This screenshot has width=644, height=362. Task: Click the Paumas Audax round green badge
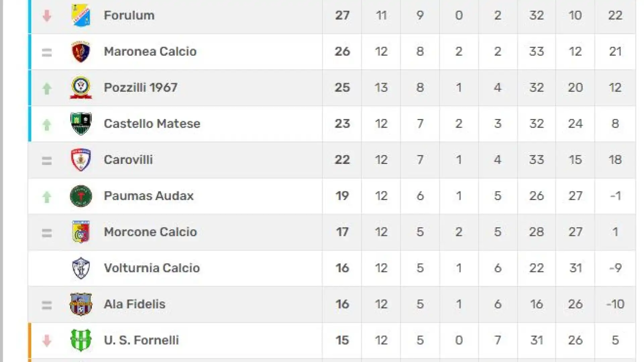tap(81, 196)
